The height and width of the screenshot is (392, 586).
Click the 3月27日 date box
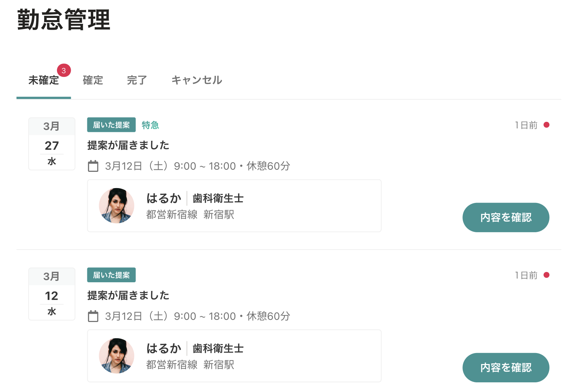52,144
